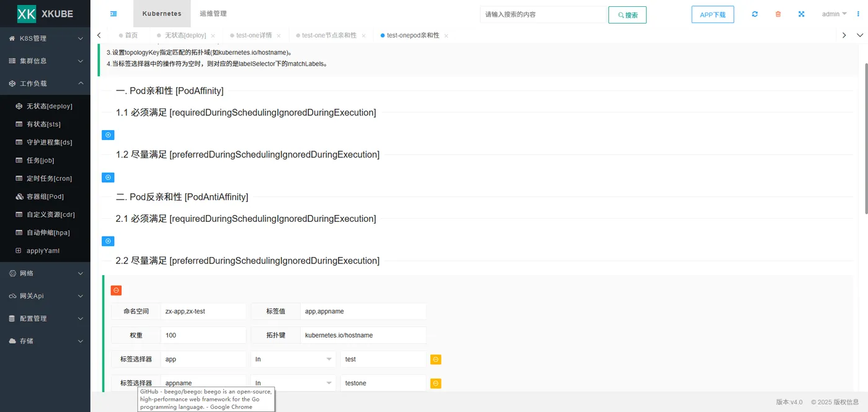Image resolution: width=868 pixels, height=412 pixels.
Task: Expand K8S管理 menu
Action: pyautogui.click(x=45, y=38)
